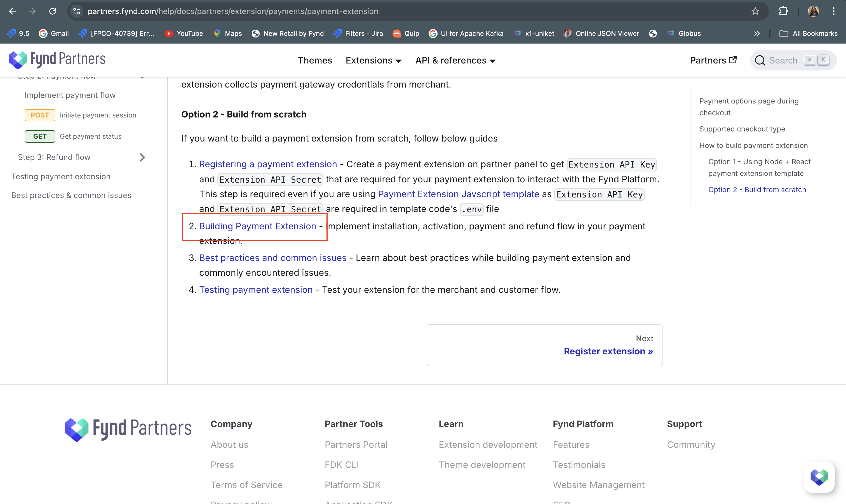846x504 pixels.
Task: Open the API & references dropdown
Action: 455,60
